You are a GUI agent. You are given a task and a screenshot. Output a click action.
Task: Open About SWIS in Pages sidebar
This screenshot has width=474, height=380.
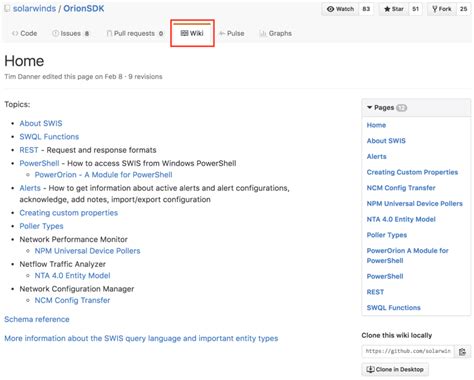coord(386,141)
